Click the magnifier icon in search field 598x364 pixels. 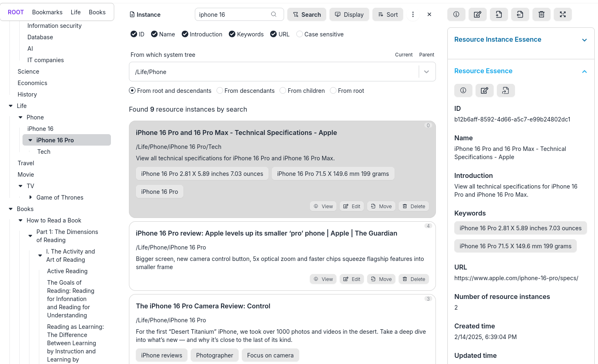tap(273, 14)
